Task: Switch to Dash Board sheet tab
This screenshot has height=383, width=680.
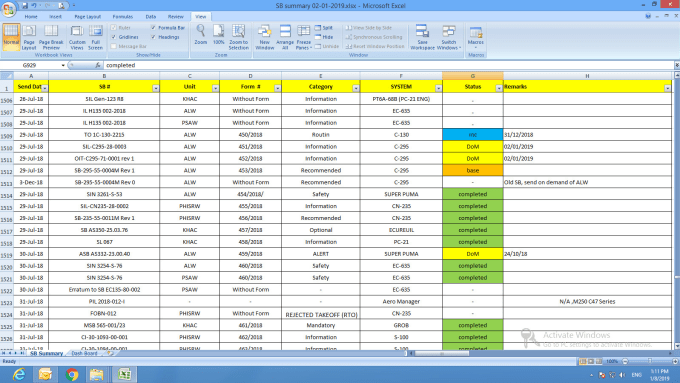Action: [x=84, y=354]
